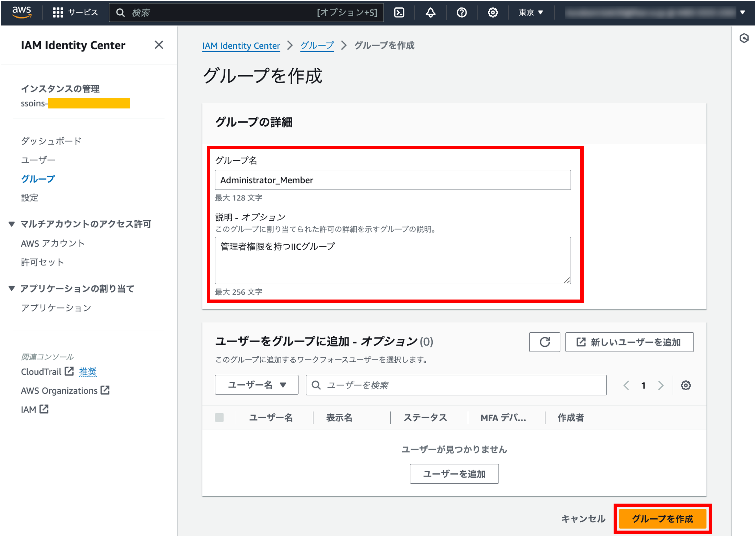Open the 東京 region dropdown

pos(531,13)
